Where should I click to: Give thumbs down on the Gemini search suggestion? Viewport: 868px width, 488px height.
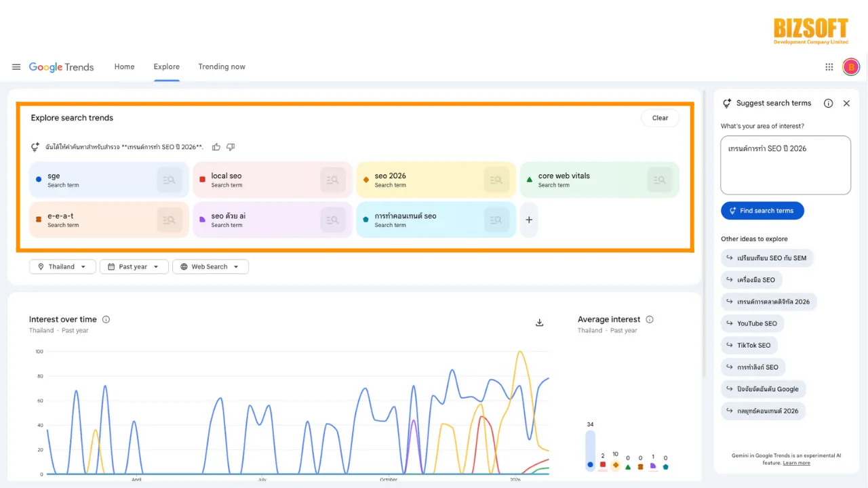[x=231, y=146]
